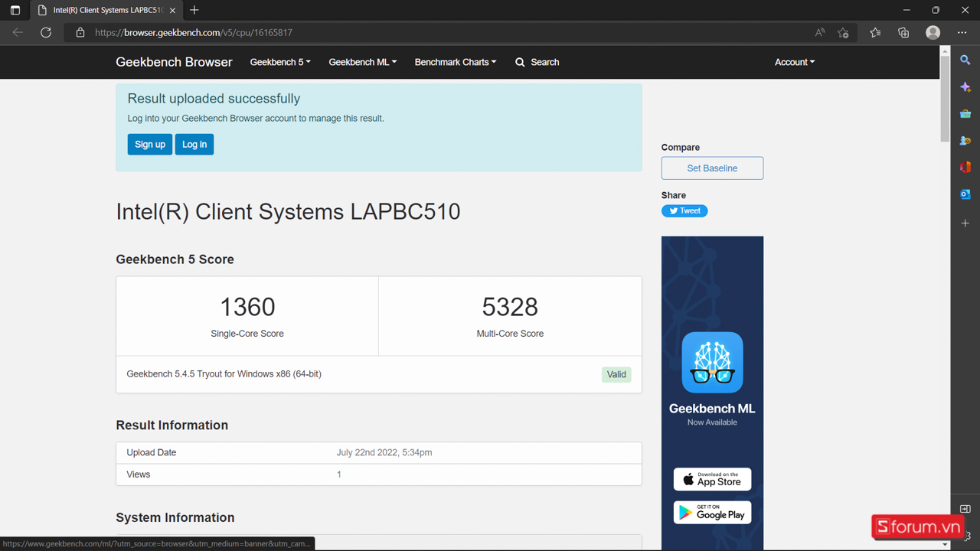Viewport: 980px width, 551px height.
Task: Set this result as Baseline
Action: [712, 168]
